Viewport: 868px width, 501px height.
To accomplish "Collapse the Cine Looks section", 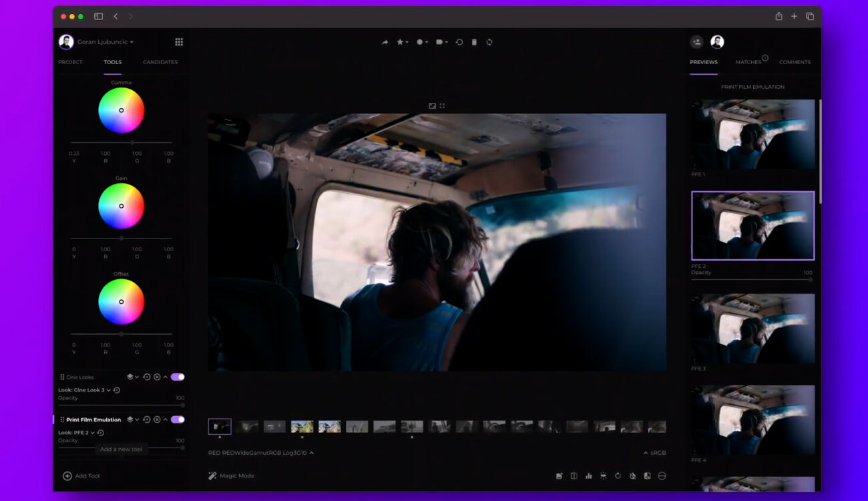I will pos(166,377).
